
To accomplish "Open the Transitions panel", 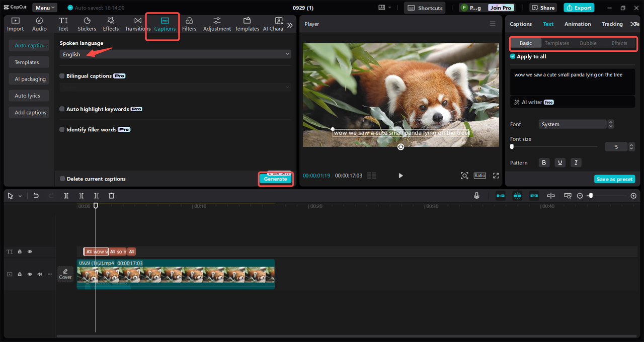I will click(137, 24).
